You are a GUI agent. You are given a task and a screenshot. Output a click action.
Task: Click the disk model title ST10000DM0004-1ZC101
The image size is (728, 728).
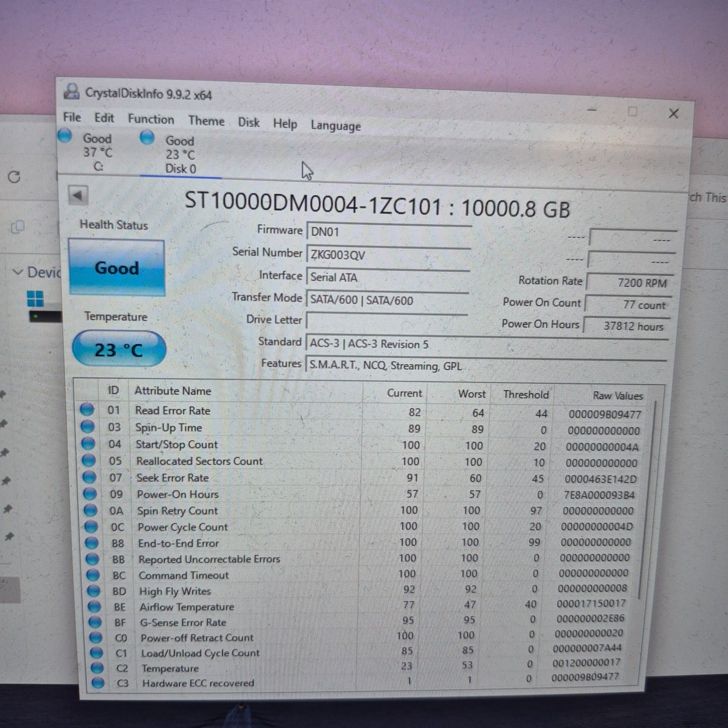[314, 203]
